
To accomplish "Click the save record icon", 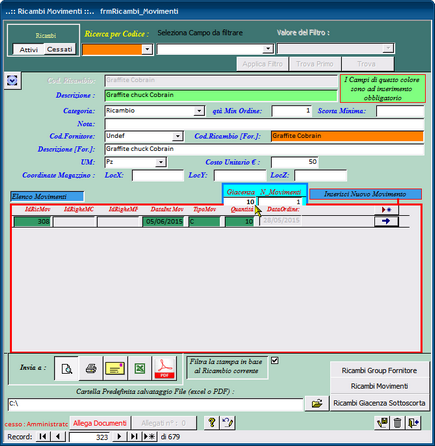I will point(382,423).
